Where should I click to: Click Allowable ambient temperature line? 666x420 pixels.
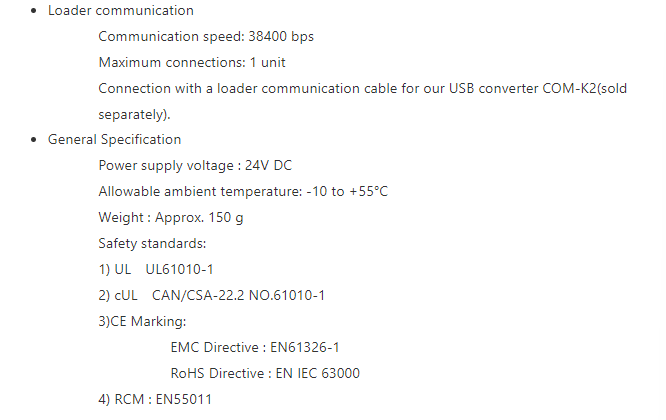[x=243, y=192]
